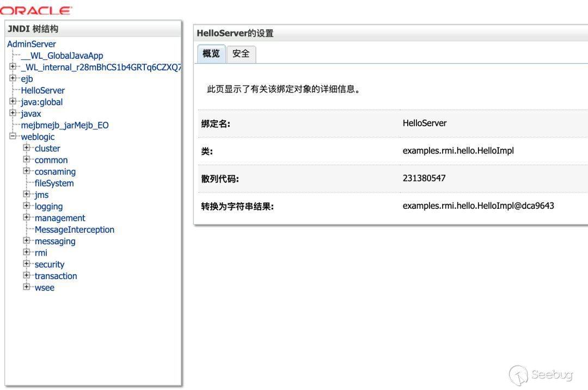This screenshot has width=588, height=390.
Task: Select the management entry
Action: pos(60,219)
